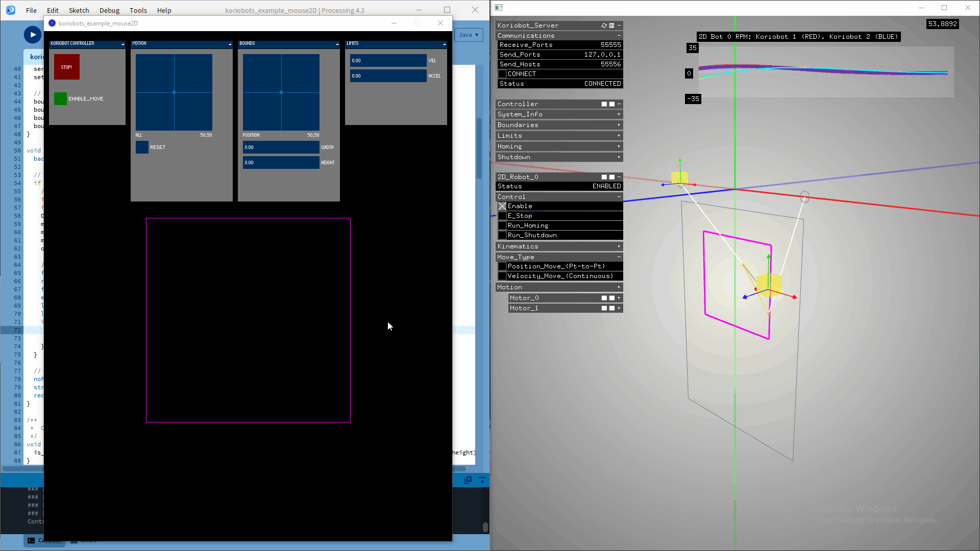Expand the Homing section
The image size is (980, 551).
(x=619, y=146)
